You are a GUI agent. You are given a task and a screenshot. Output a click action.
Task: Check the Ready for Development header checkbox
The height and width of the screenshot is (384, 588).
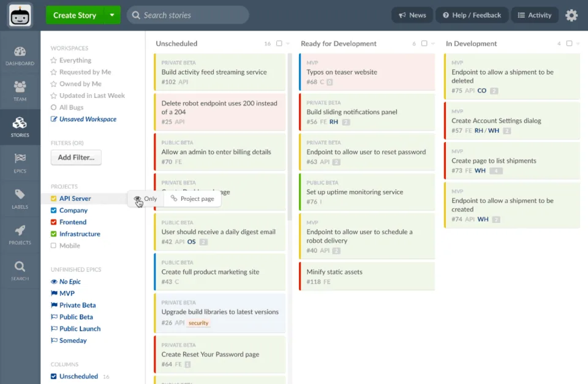(x=424, y=43)
